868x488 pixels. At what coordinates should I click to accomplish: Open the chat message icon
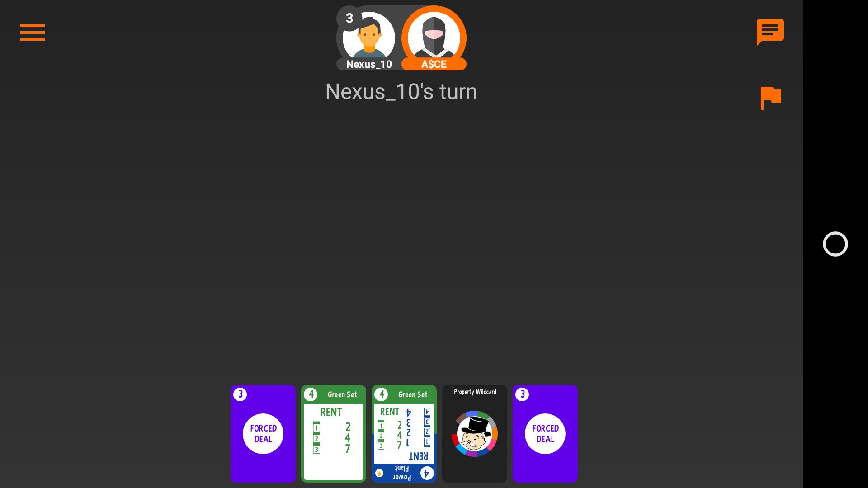770,32
